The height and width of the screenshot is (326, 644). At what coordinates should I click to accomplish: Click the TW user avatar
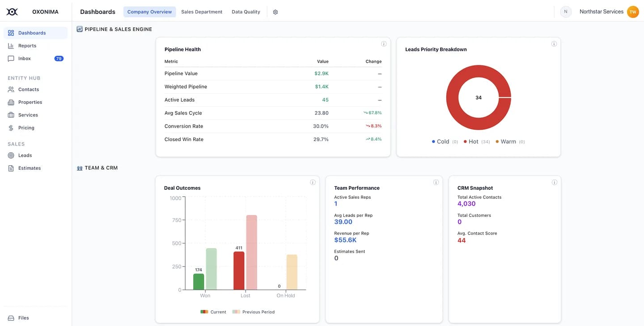(x=633, y=12)
